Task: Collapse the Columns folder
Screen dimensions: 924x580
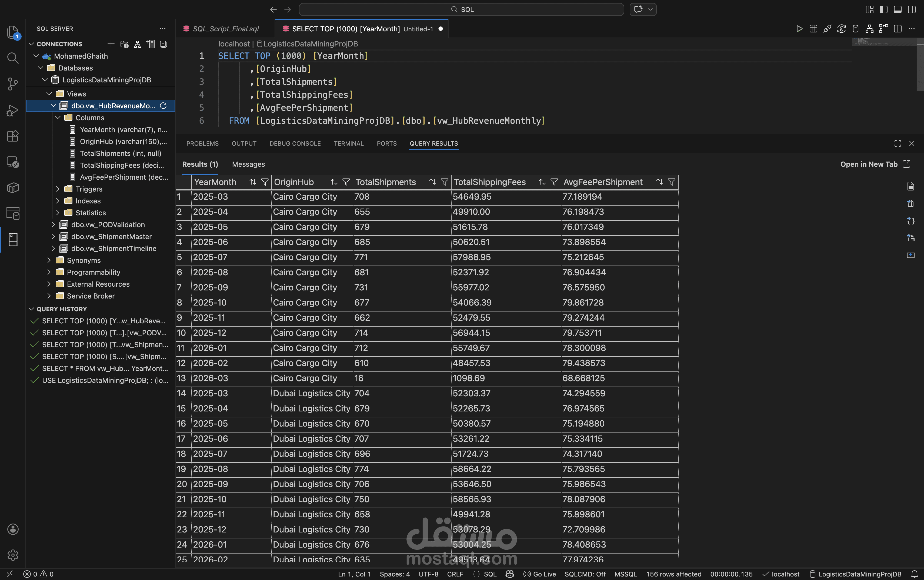Action: pos(58,118)
